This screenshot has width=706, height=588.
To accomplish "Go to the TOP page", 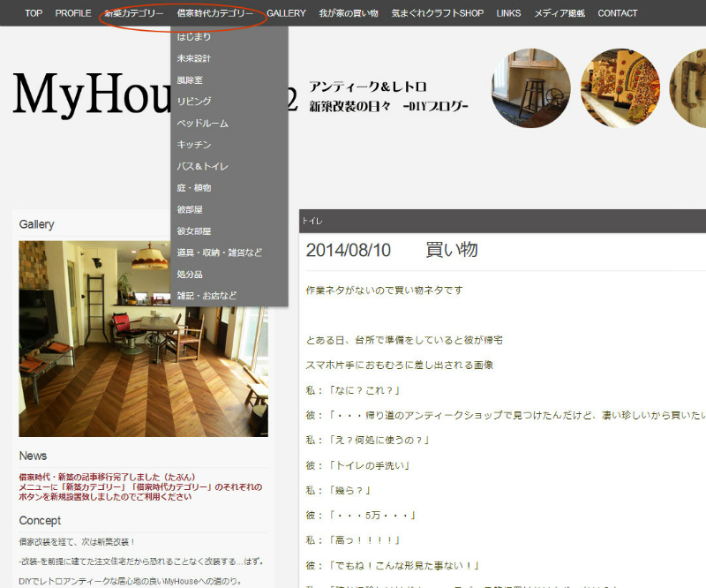I will [34, 13].
